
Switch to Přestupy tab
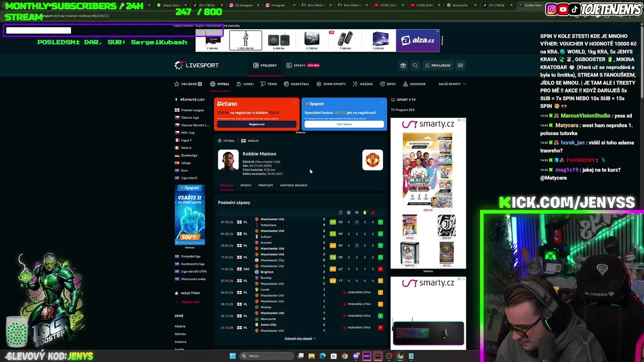click(x=266, y=186)
